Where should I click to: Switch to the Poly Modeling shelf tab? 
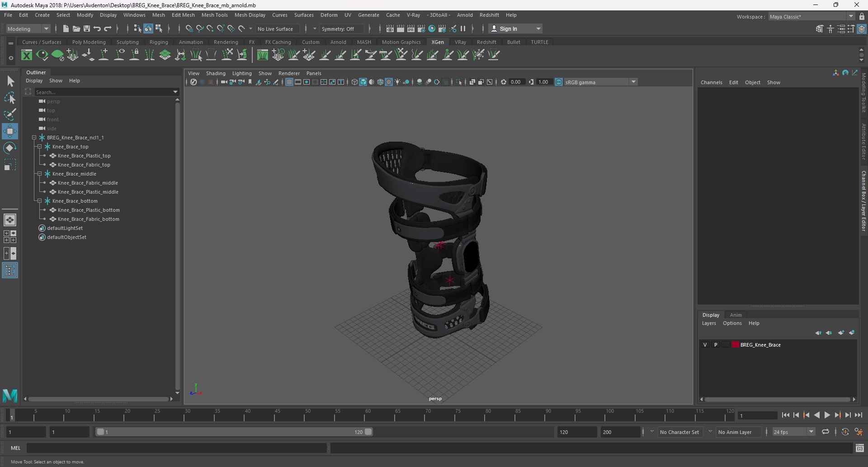coord(89,42)
